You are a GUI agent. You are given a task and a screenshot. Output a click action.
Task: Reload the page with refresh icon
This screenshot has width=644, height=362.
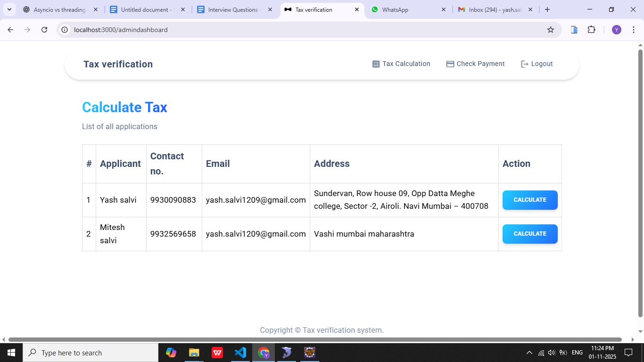click(x=44, y=30)
